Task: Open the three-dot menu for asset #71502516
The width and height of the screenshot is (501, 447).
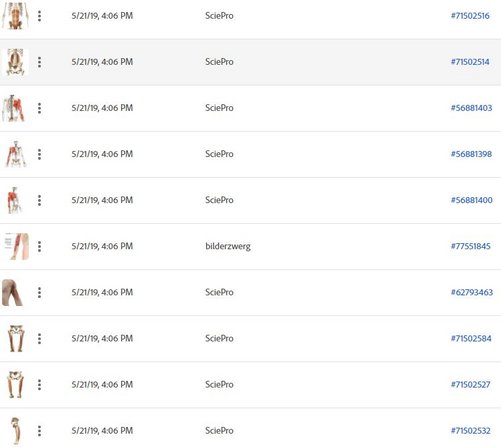Action: click(39, 16)
